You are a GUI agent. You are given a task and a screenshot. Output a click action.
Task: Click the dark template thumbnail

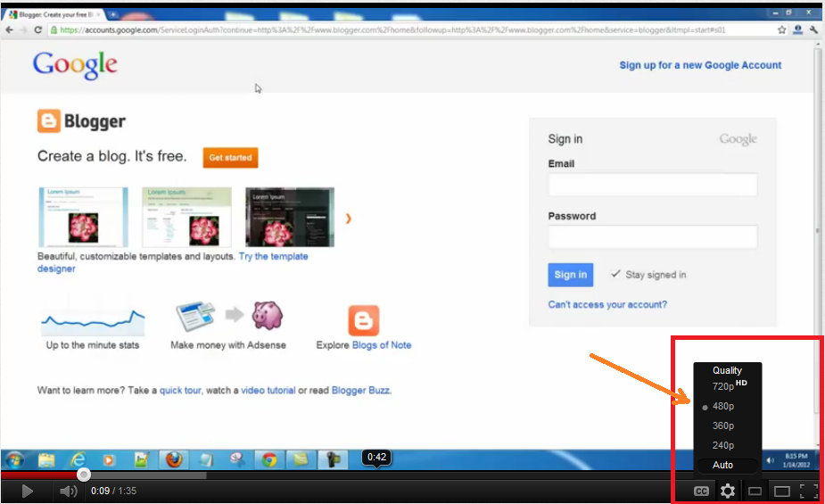click(x=290, y=217)
